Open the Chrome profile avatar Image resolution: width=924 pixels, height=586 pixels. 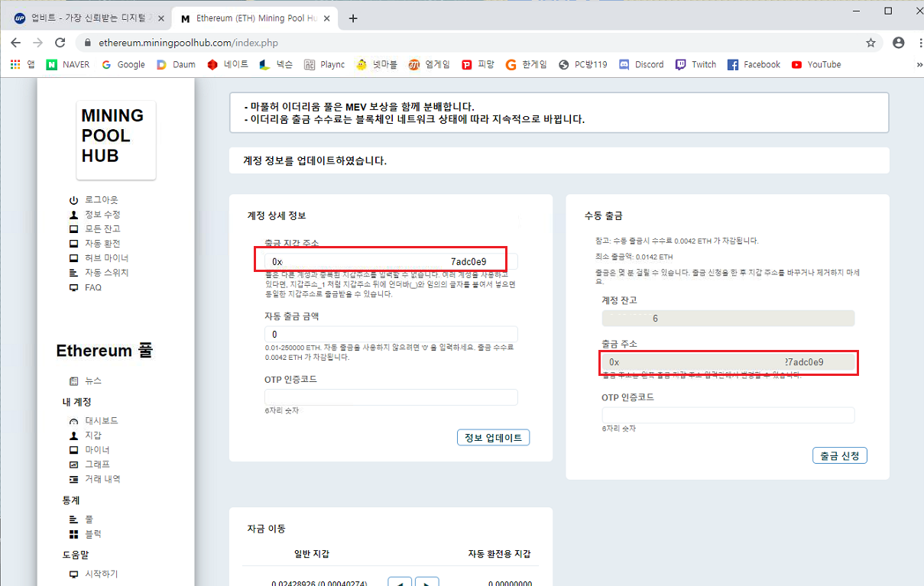[x=899, y=43]
